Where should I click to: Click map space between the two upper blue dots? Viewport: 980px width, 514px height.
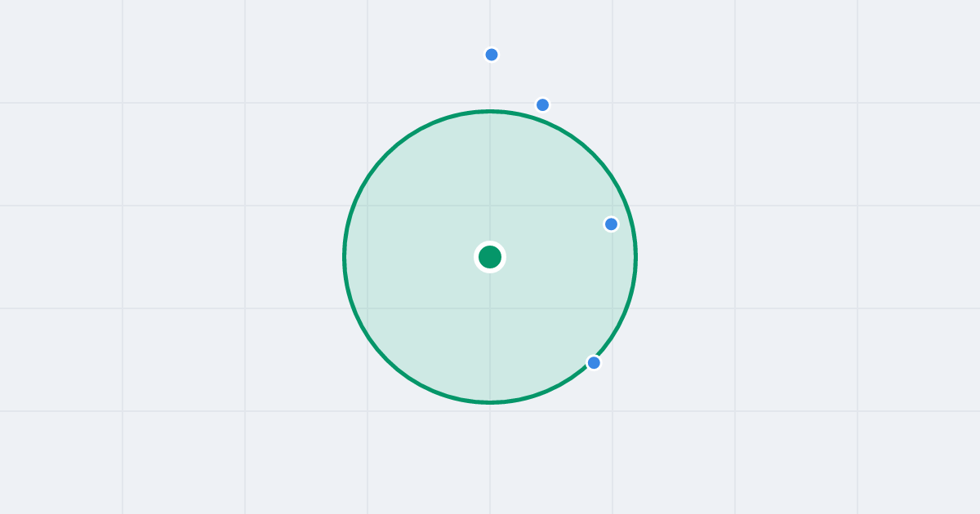(x=517, y=80)
